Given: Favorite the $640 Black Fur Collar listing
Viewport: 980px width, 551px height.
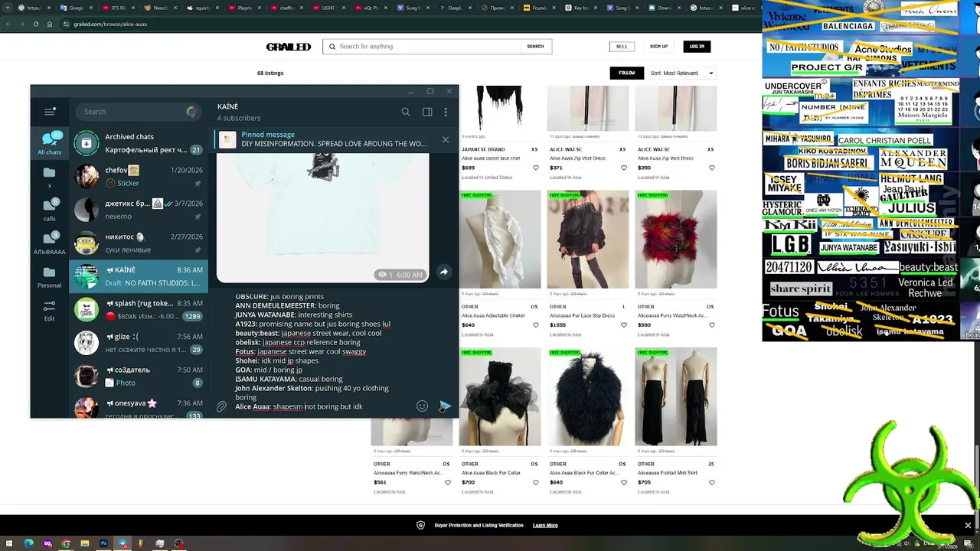Looking at the screenshot, I should click(623, 482).
